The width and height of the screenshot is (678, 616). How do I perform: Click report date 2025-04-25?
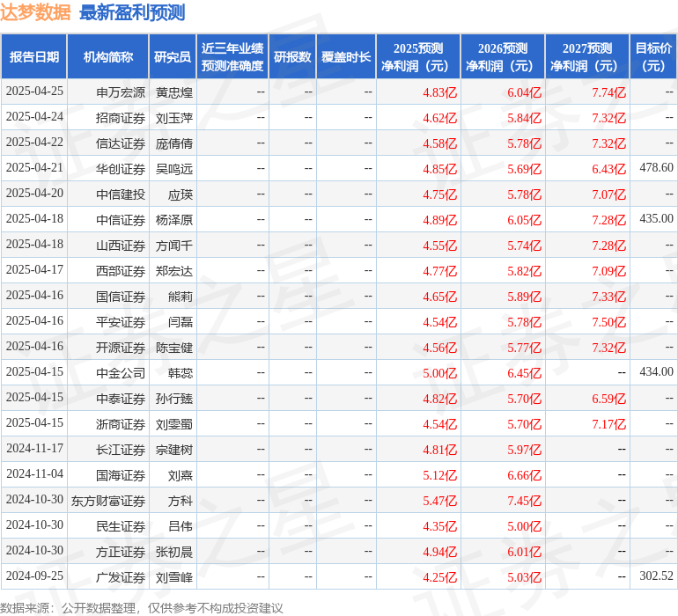tap(34, 91)
